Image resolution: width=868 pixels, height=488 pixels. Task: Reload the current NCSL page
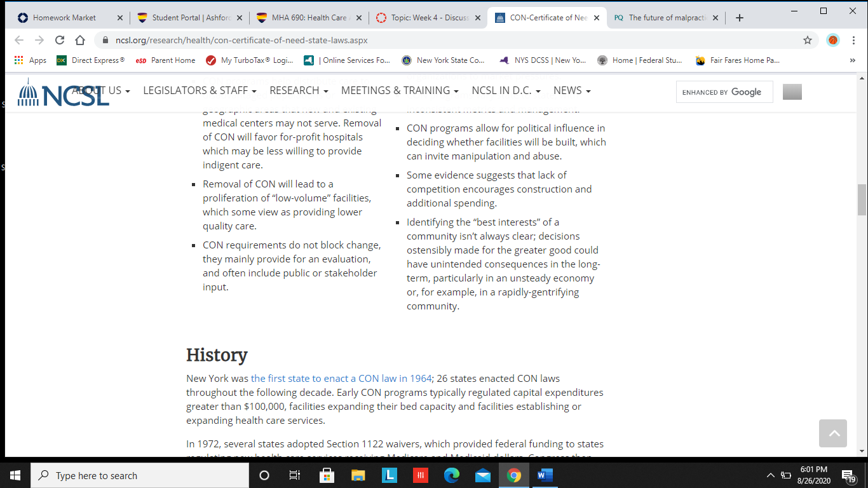point(60,40)
